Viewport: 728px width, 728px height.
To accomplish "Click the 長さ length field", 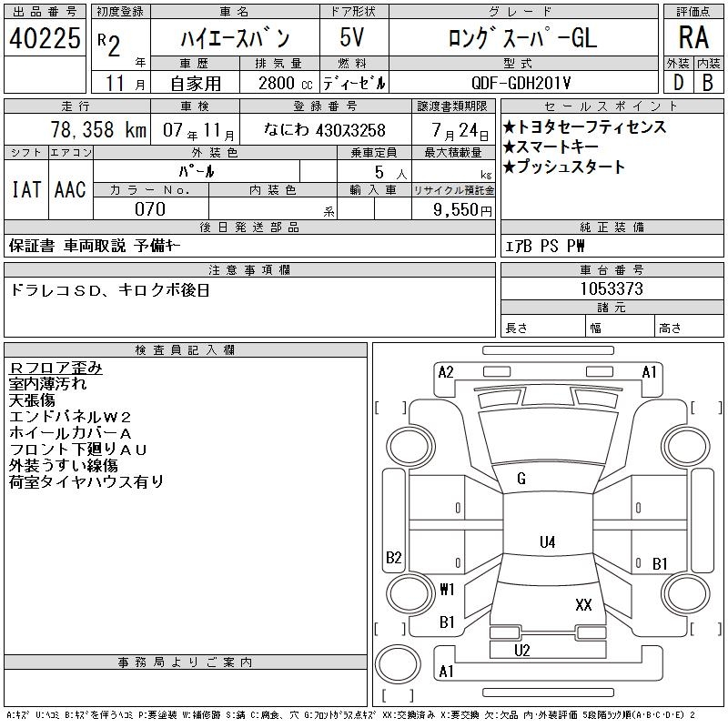I will (x=542, y=328).
